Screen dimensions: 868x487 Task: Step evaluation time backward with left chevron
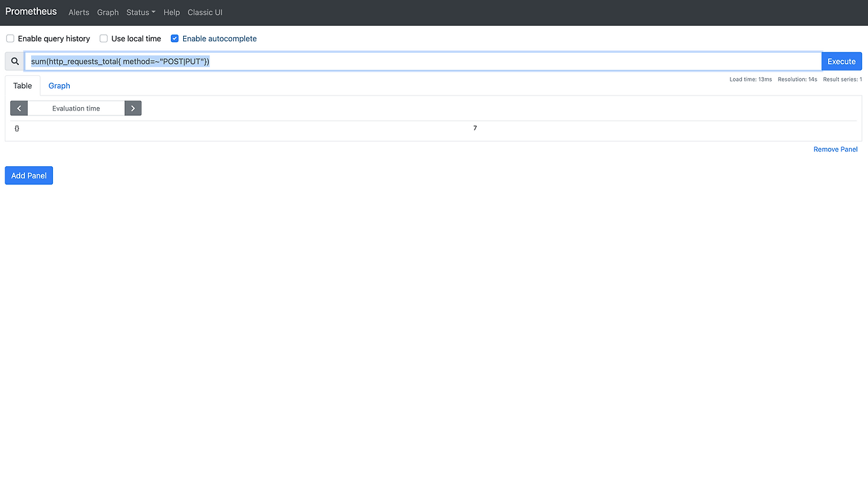(19, 108)
